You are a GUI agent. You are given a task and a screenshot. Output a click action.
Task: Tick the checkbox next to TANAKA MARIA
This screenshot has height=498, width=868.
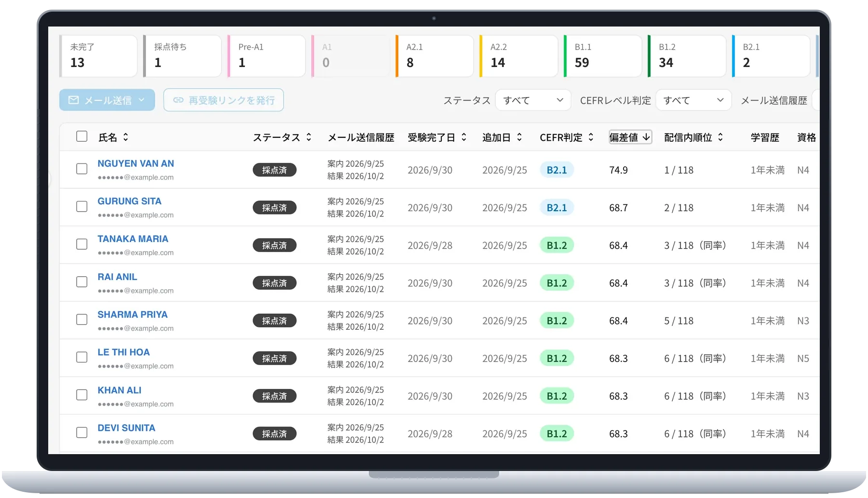82,244
